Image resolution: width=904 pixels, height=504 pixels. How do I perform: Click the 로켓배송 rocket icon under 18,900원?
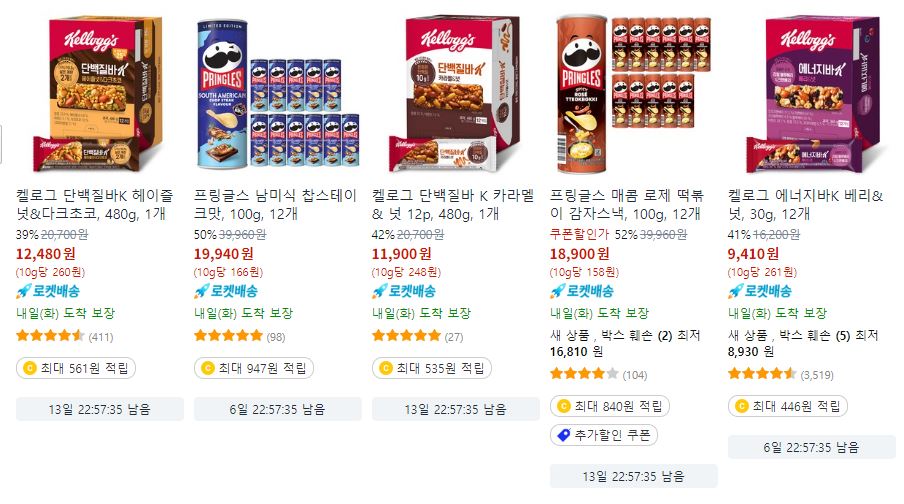[x=558, y=291]
